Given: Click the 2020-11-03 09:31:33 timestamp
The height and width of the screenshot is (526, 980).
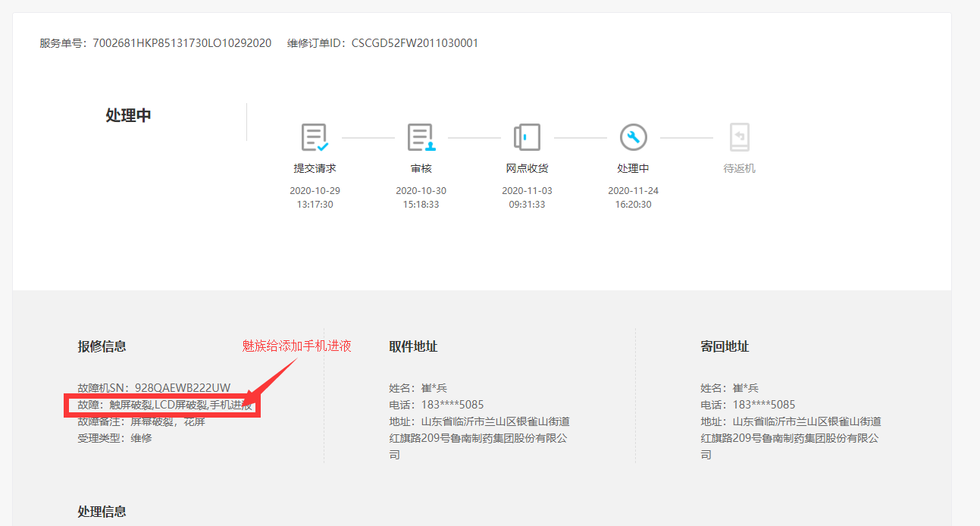Looking at the screenshot, I should click(527, 198).
